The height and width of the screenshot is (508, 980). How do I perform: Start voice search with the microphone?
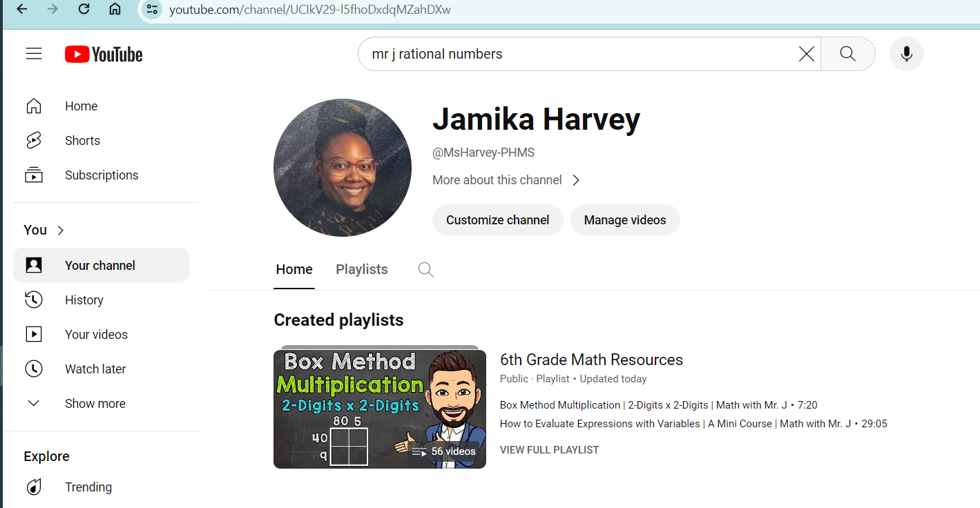point(907,54)
